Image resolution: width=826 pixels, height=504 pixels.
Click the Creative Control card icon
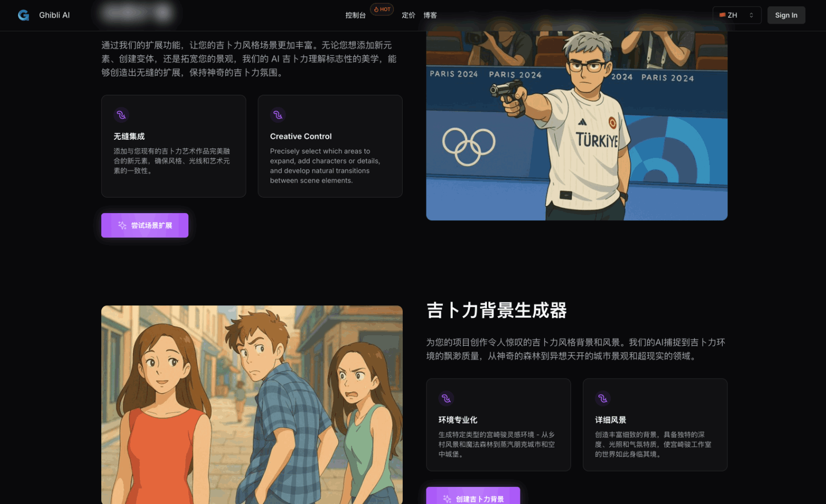pyautogui.click(x=278, y=115)
